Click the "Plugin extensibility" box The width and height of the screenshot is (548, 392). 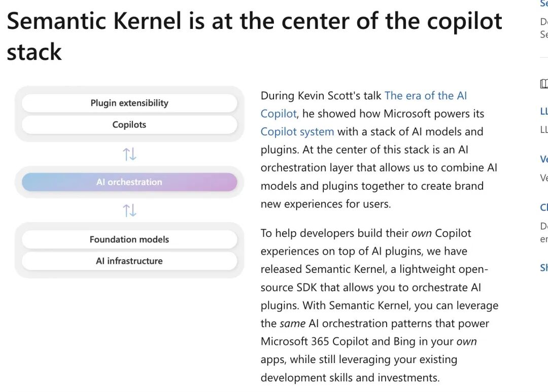click(129, 102)
